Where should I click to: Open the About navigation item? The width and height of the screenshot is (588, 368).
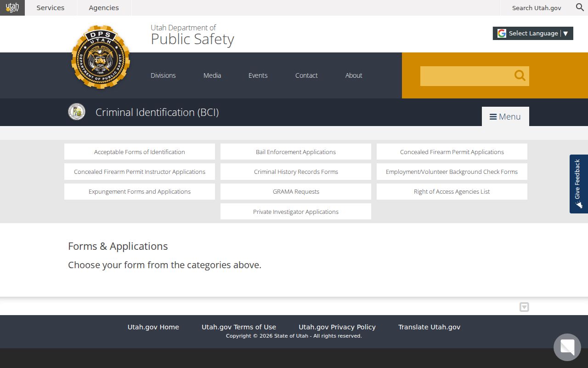(354, 75)
